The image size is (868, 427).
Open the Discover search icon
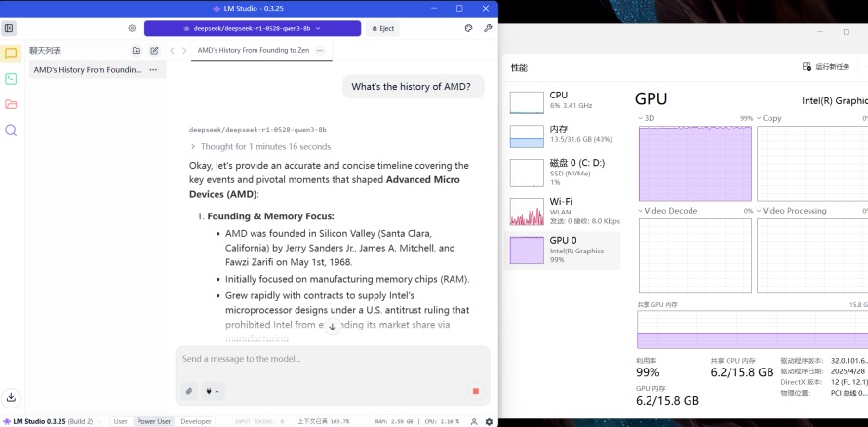11,130
